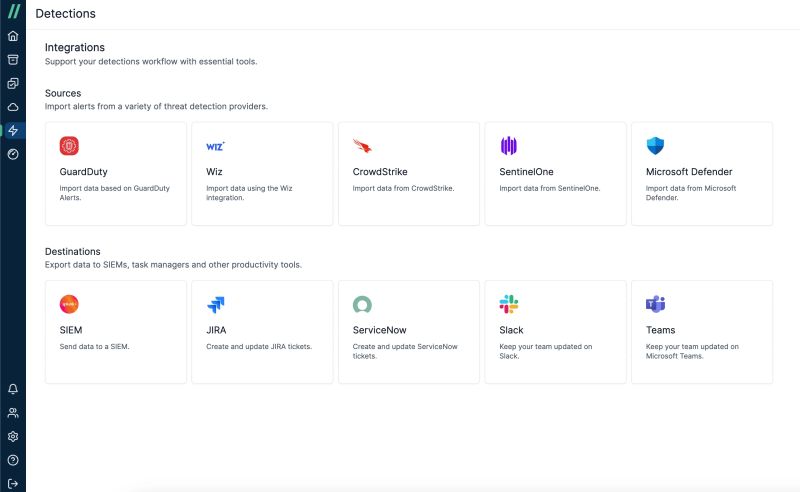Viewport: 800px width, 492px height.
Task: Open the Teams destination title
Action: [661, 330]
